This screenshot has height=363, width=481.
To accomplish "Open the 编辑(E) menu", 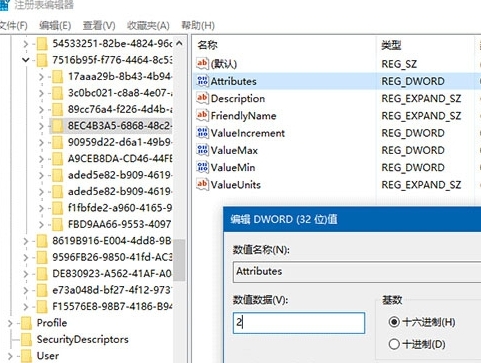I will (x=55, y=26).
